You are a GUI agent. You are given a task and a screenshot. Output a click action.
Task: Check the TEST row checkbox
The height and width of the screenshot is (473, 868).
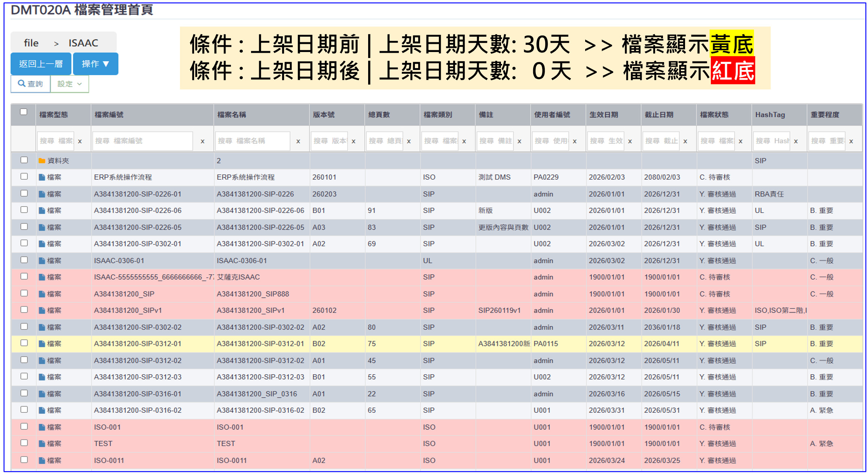[24, 443]
